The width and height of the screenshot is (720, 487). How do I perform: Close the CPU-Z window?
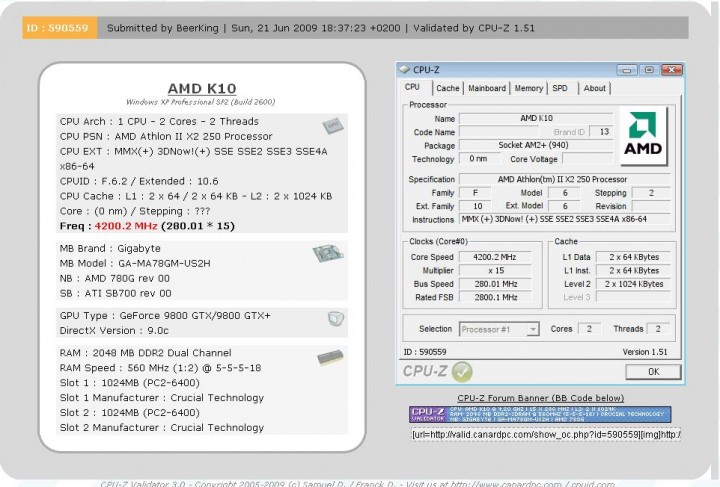672,70
